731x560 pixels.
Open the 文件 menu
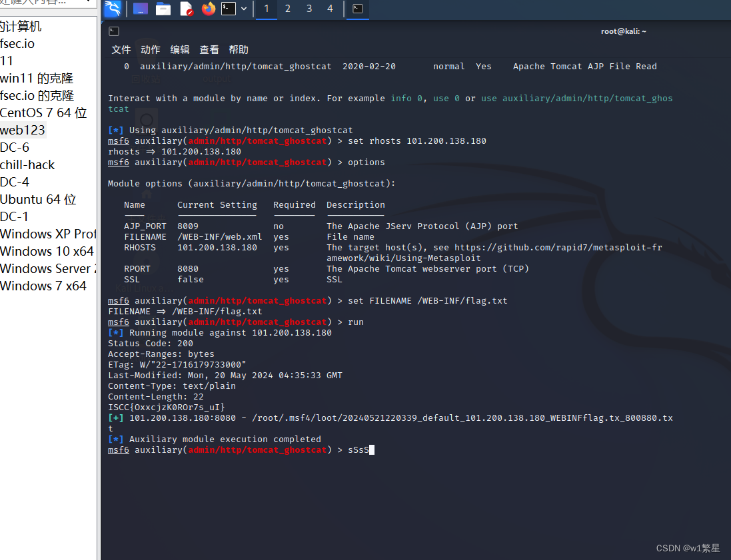[121, 49]
